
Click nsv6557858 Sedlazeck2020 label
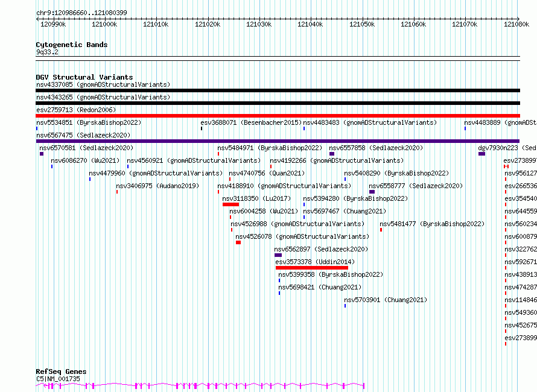(376, 148)
